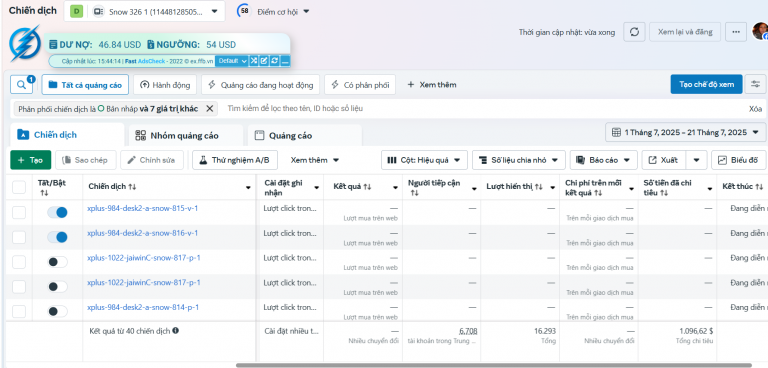Switch to the Nhóm quảng cáo tab
Image resolution: width=768 pixels, height=368 pixels.
(x=186, y=136)
